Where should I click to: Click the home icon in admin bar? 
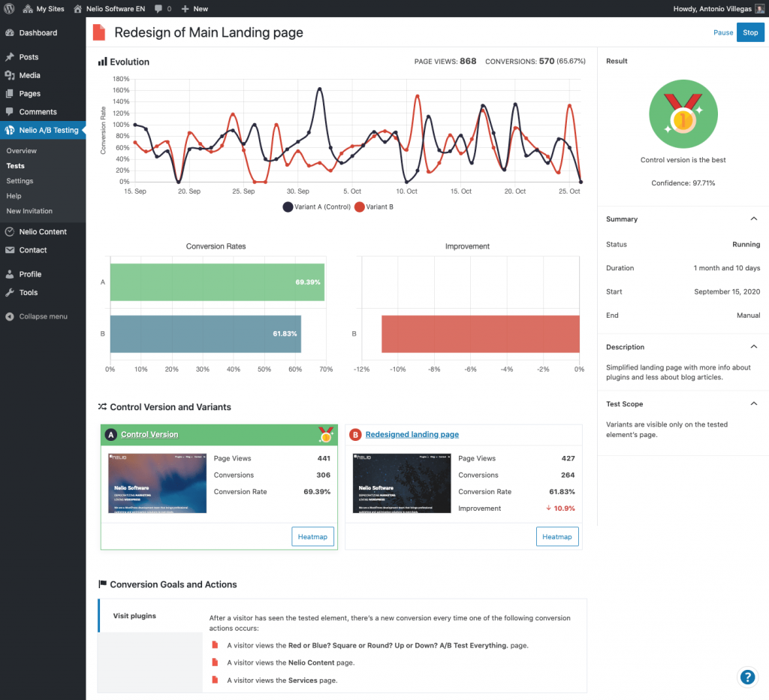click(77, 9)
